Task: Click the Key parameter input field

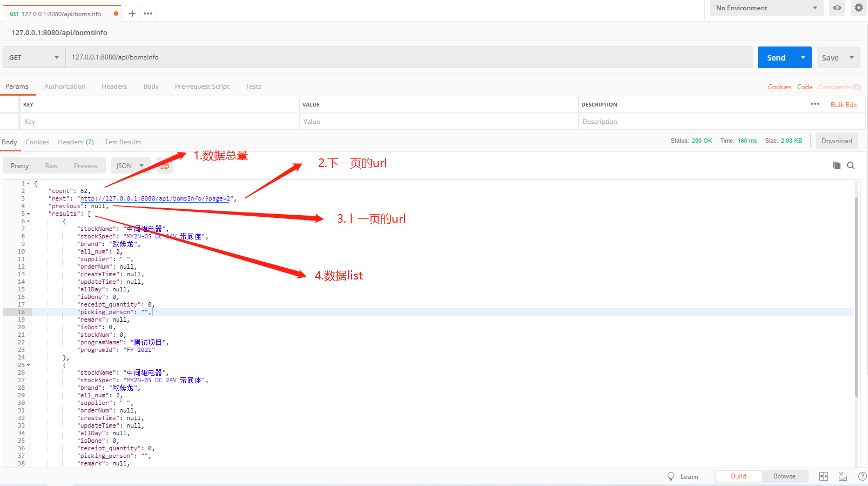Action: [159, 122]
